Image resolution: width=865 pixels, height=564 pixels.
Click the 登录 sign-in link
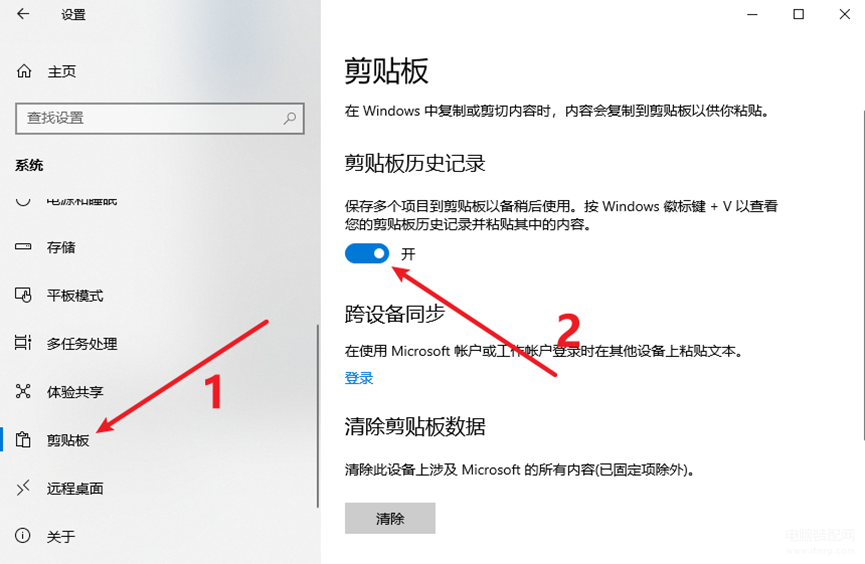[359, 378]
